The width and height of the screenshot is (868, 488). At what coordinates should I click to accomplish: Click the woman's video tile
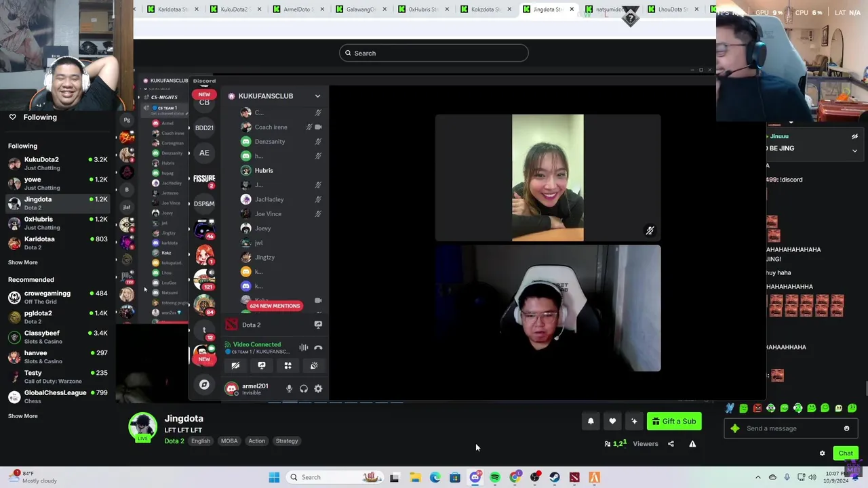pyautogui.click(x=548, y=178)
